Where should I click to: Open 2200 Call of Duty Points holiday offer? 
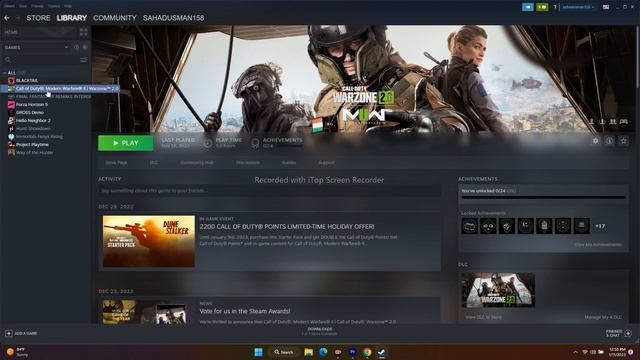(287, 227)
